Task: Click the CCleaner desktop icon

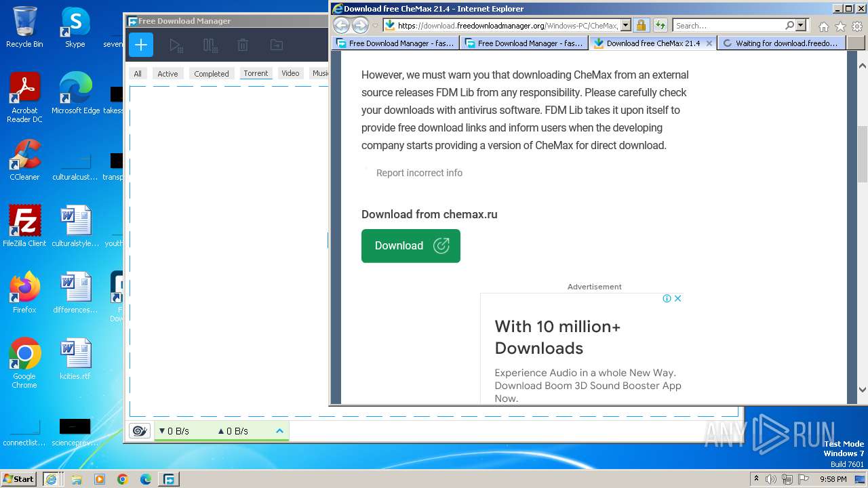Action: click(24, 160)
